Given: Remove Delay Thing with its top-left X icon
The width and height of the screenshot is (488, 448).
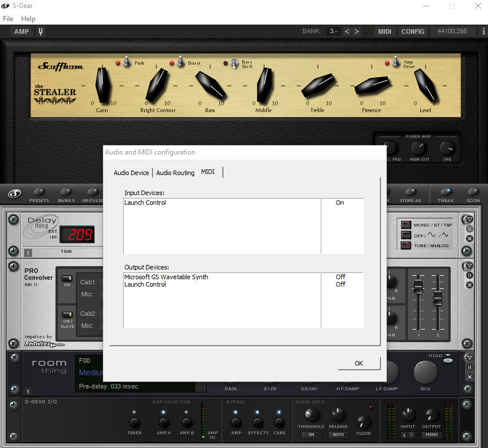Looking at the screenshot, I should (14, 220).
